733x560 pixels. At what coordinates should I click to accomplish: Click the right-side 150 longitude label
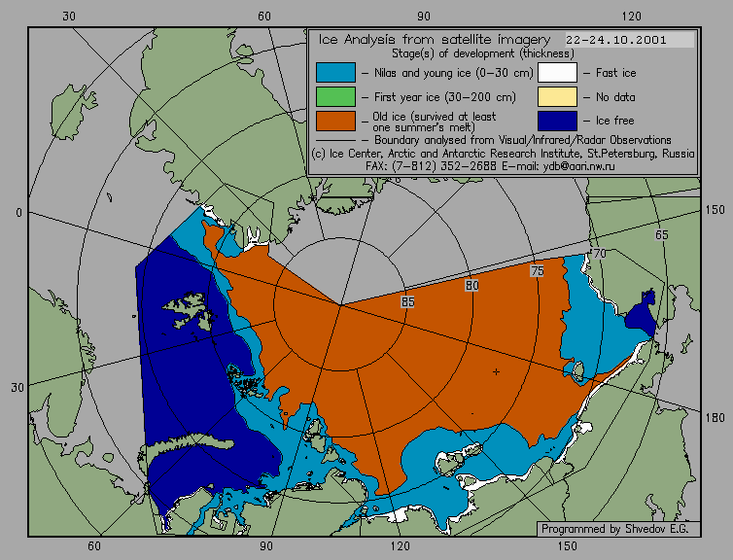pyautogui.click(x=715, y=210)
